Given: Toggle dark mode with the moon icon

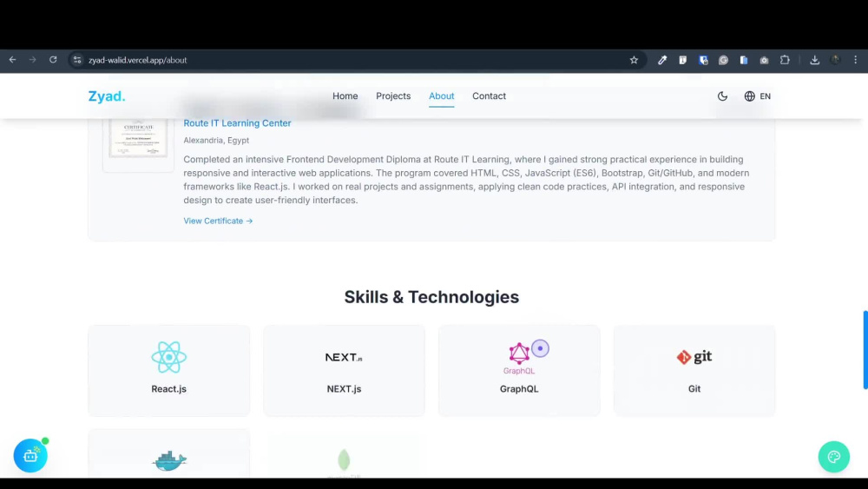Looking at the screenshot, I should click(722, 96).
